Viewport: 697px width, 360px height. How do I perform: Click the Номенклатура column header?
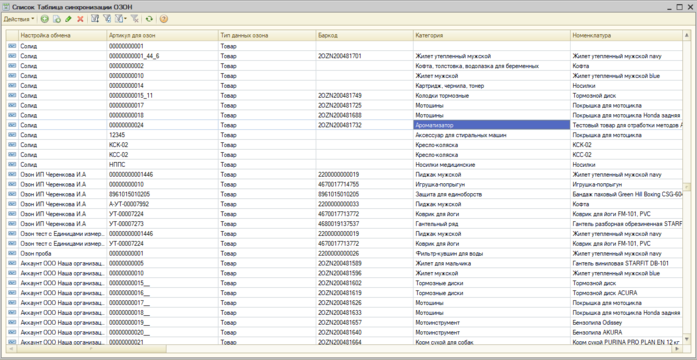[x=626, y=35]
